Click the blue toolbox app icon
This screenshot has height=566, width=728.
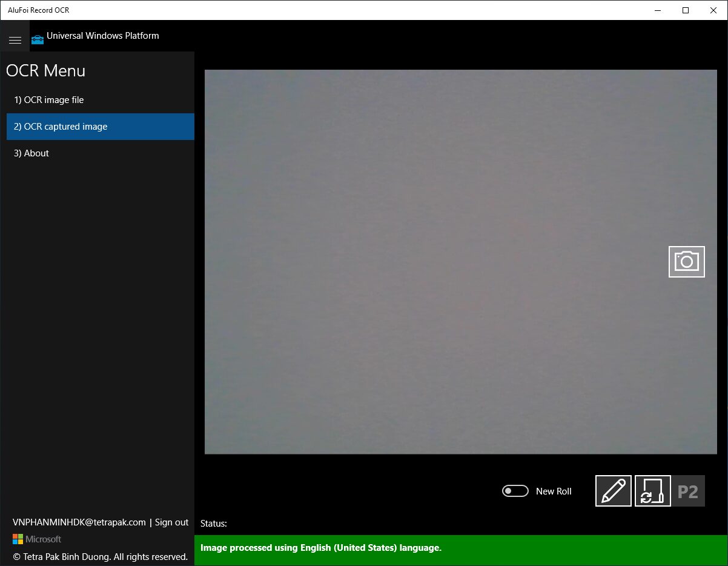click(x=38, y=39)
